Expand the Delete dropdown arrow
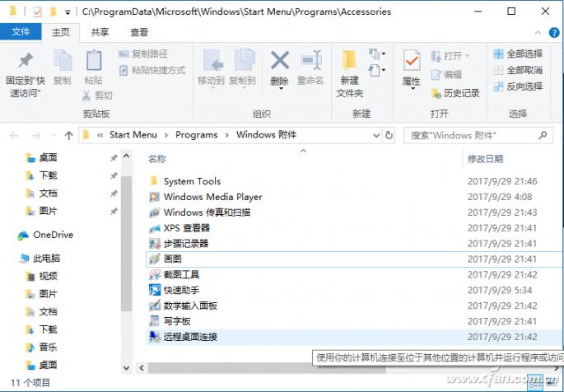This screenshot has height=392, width=564. [280, 88]
